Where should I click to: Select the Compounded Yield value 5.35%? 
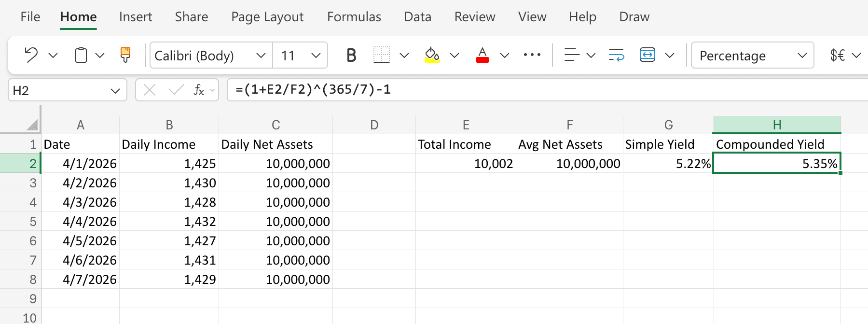point(777,163)
